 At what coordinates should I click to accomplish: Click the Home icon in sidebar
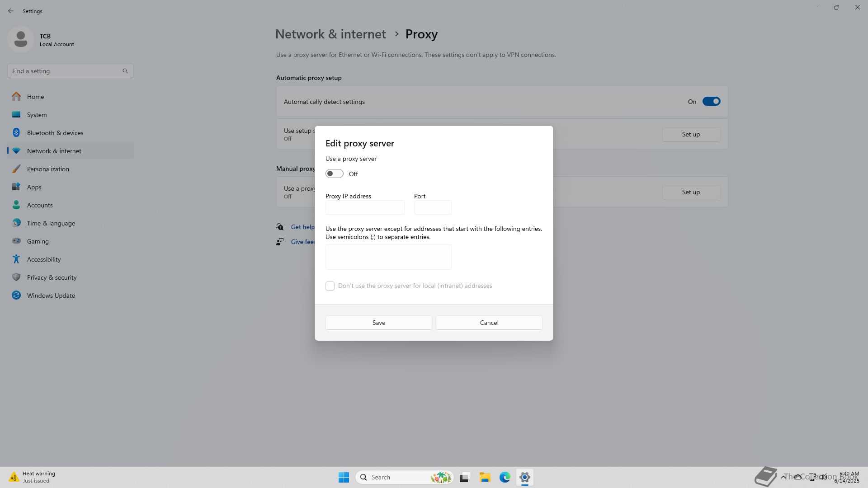[x=16, y=97]
